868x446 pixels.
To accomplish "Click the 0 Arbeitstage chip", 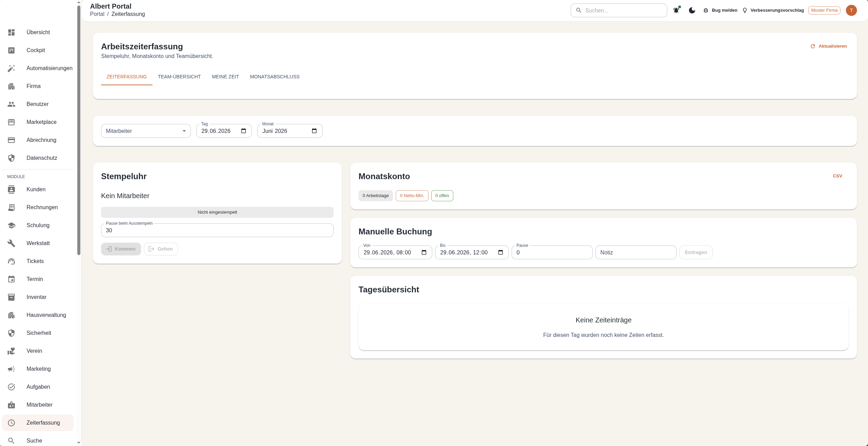I will 376,196.
